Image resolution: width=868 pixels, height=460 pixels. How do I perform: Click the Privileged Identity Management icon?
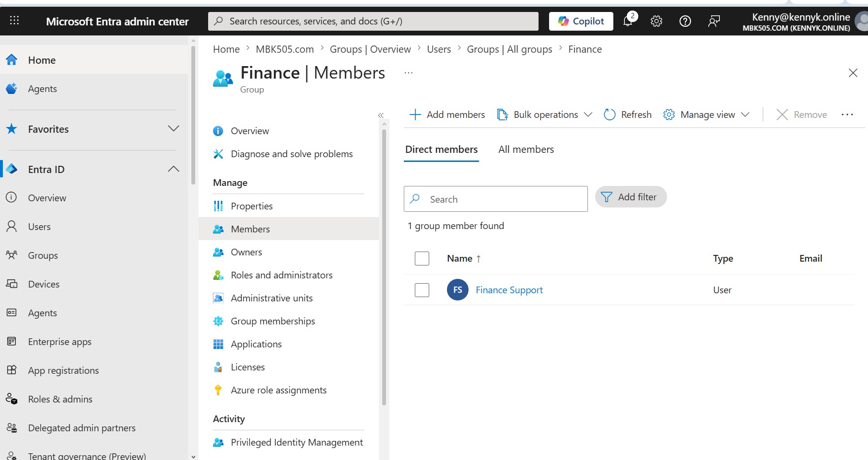point(218,442)
